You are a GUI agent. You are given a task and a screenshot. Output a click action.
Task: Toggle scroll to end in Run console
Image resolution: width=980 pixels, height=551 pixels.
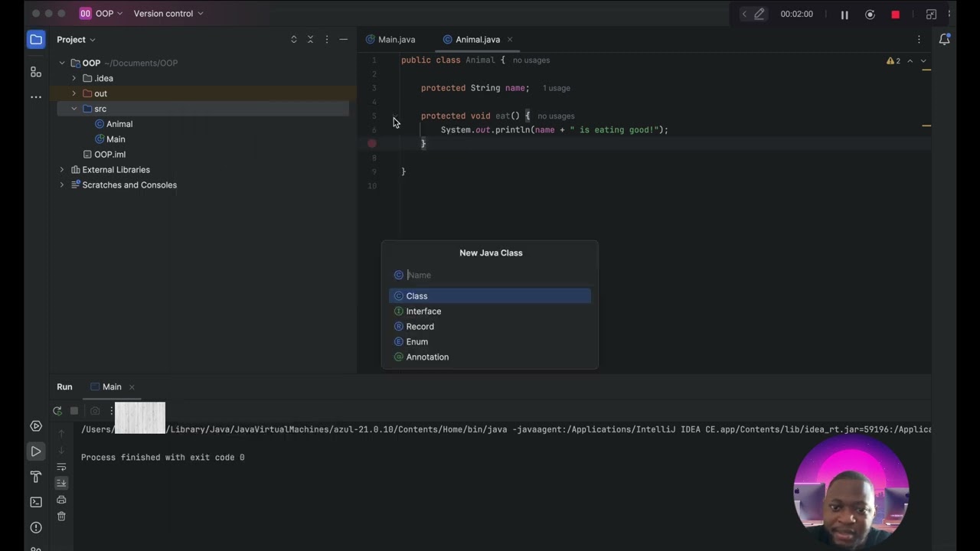pyautogui.click(x=62, y=483)
